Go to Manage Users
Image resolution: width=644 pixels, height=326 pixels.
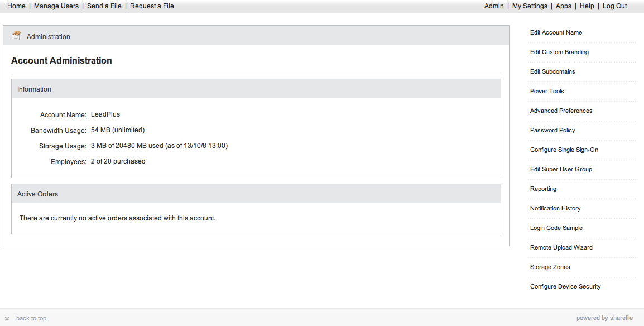pyautogui.click(x=56, y=6)
